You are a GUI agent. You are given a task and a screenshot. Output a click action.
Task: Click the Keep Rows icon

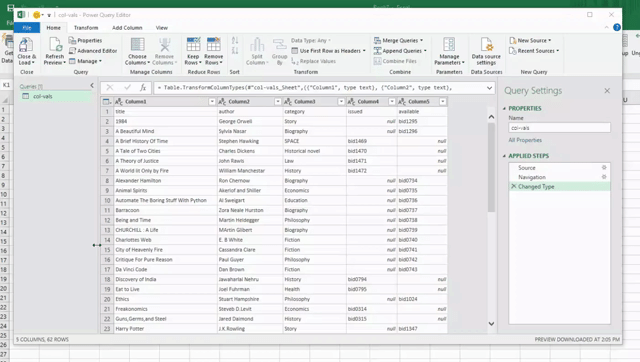(x=193, y=45)
